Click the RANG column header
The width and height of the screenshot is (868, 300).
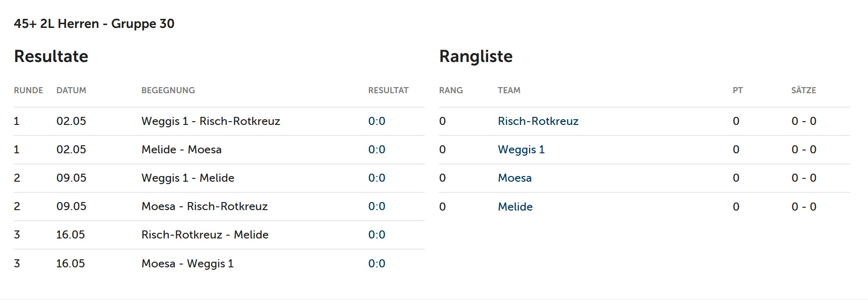click(x=451, y=90)
